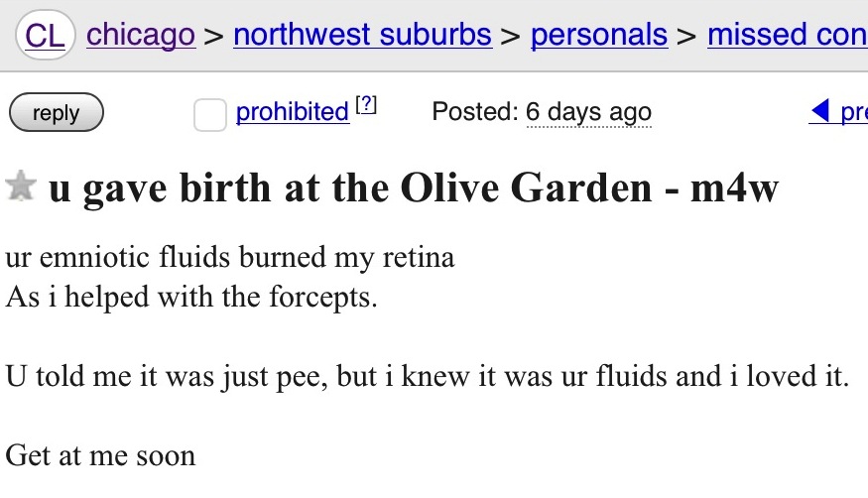The image size is (868, 498).
Task: Navigate to the personals category
Action: click(599, 35)
